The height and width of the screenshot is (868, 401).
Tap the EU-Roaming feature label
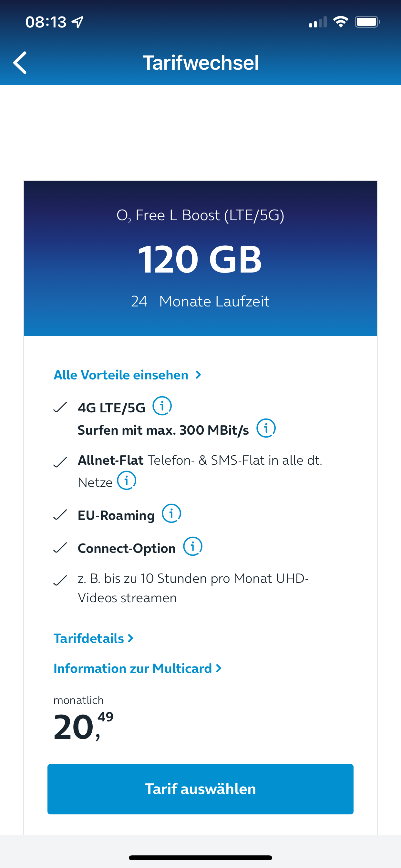116,515
